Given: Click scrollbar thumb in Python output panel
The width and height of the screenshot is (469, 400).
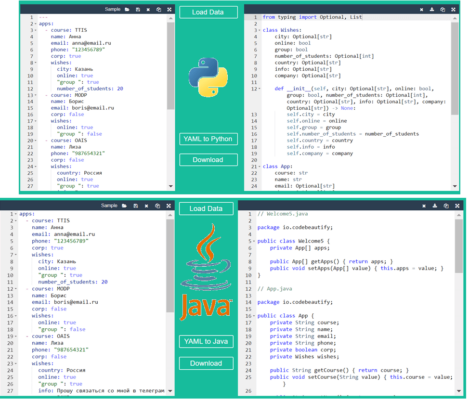Looking at the screenshot, I should [x=455, y=69].
